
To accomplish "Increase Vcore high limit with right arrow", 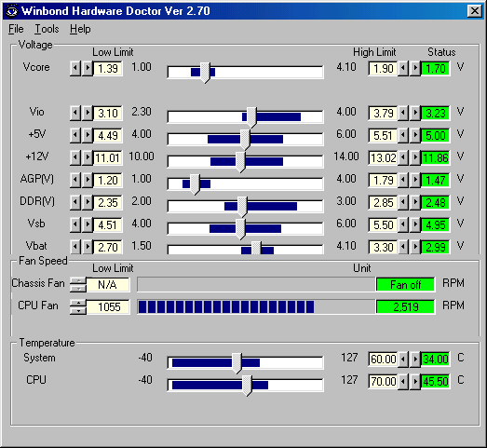I will coord(415,68).
